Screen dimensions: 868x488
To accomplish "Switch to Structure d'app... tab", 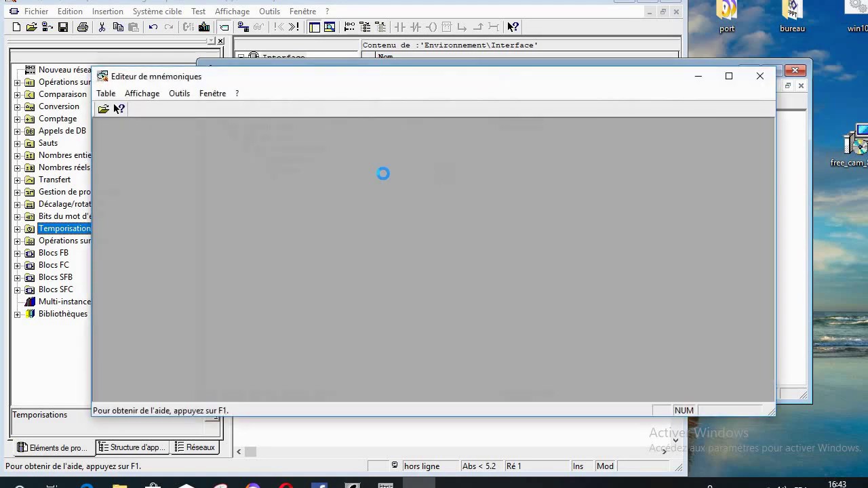I will click(132, 447).
